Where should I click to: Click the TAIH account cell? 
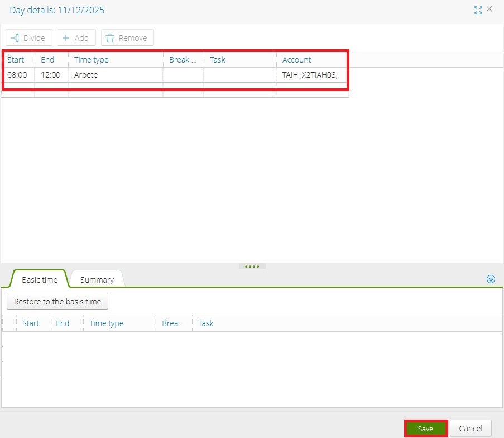pos(311,75)
